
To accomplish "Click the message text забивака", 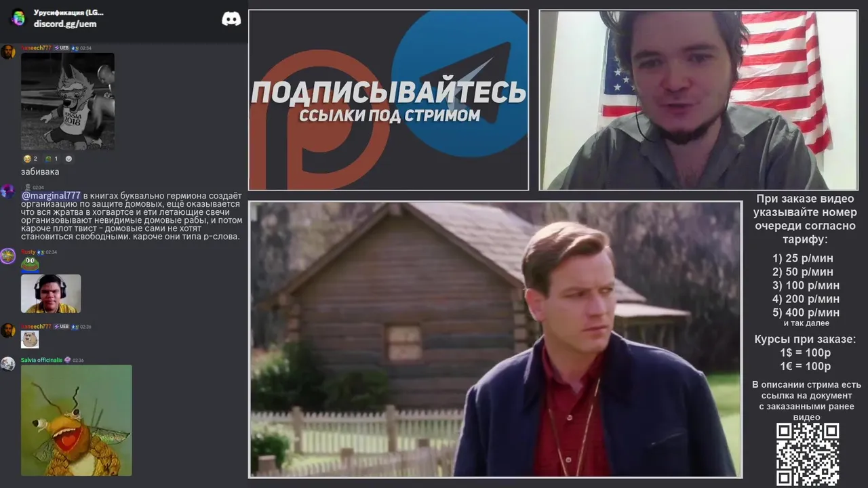I will (x=40, y=171).
